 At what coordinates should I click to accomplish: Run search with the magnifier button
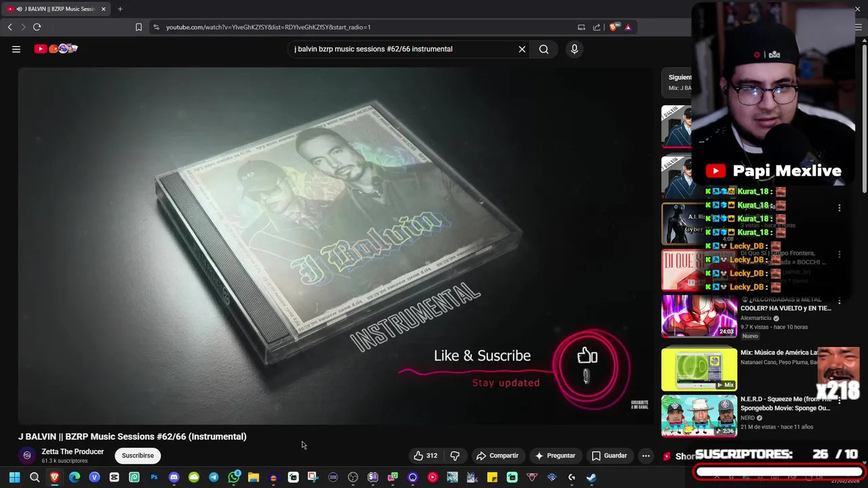pyautogui.click(x=544, y=49)
